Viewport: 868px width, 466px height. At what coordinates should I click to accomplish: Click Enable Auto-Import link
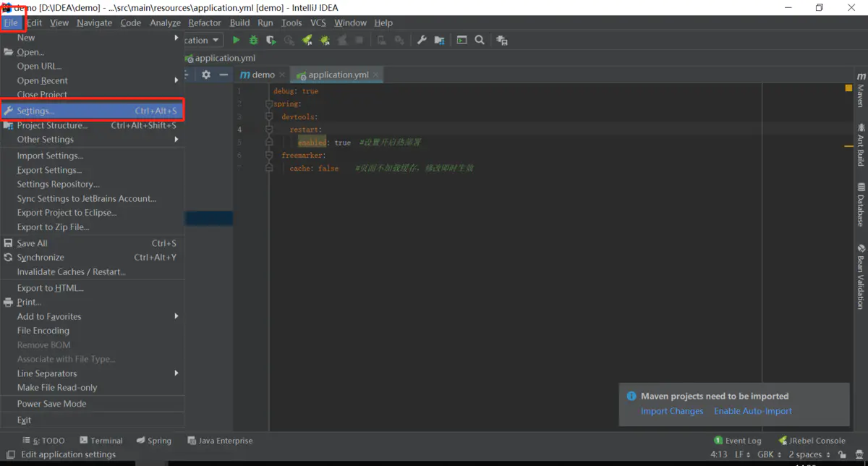click(x=753, y=411)
